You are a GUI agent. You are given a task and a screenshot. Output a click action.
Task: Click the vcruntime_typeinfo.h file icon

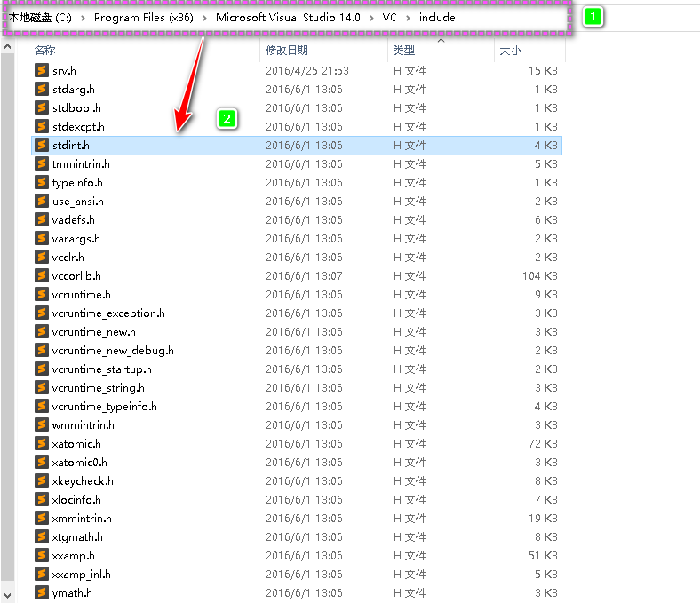tap(42, 407)
